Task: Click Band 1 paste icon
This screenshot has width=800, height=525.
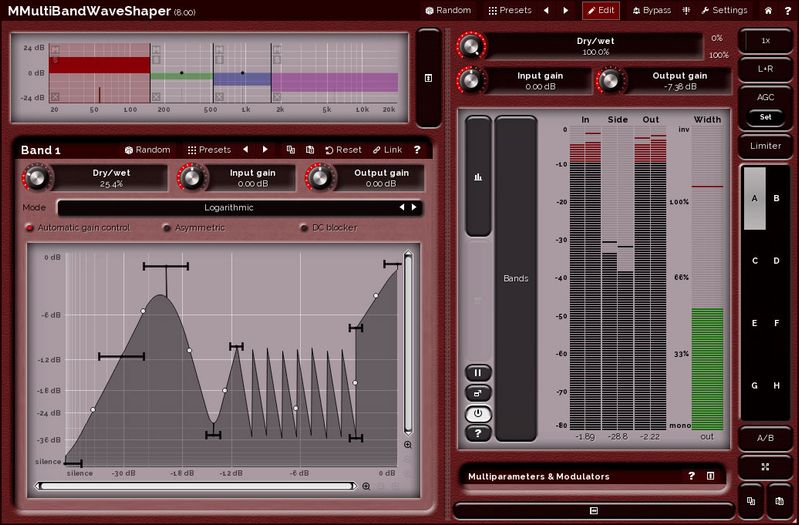Action: 310,149
